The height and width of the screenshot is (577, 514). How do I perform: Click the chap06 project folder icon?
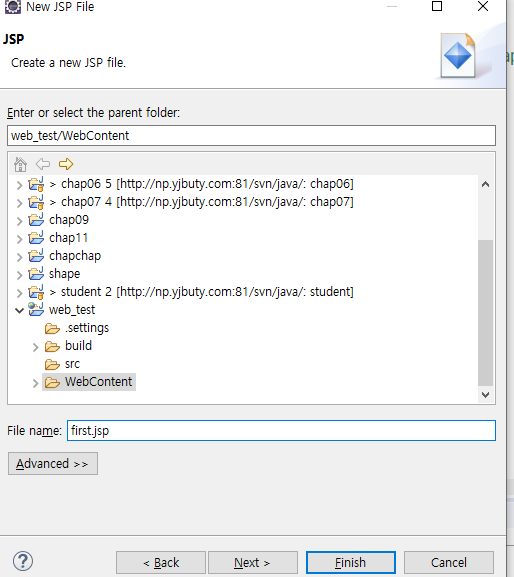[36, 184]
